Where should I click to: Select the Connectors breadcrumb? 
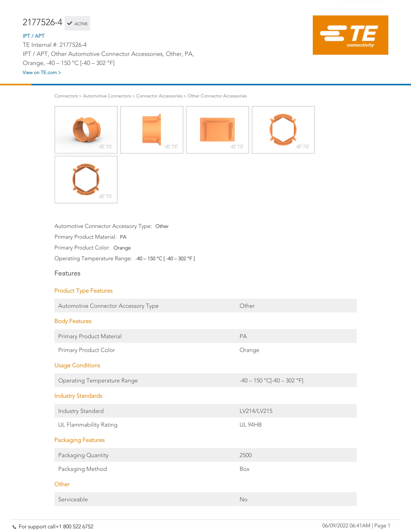click(x=66, y=96)
